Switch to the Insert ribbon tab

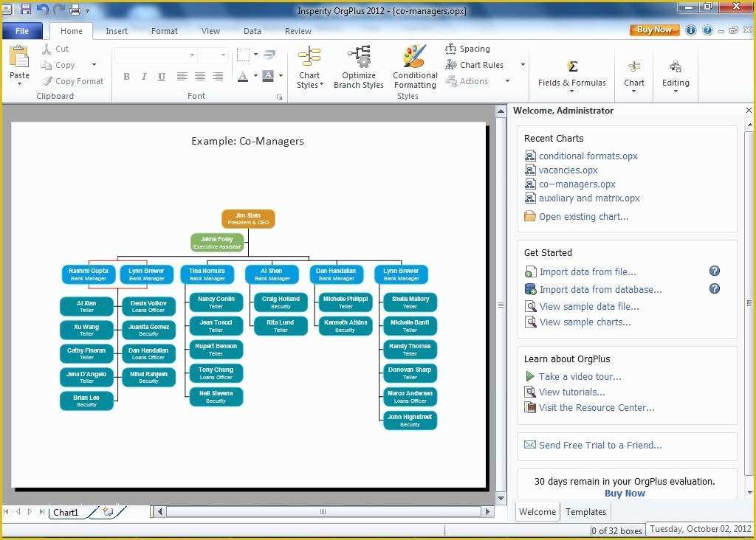tap(117, 31)
